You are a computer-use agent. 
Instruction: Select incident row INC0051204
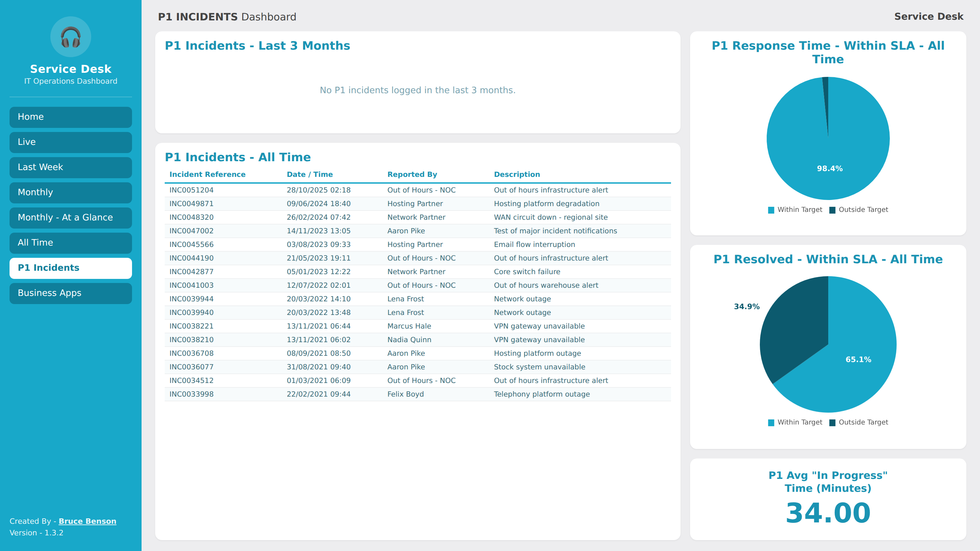(418, 190)
